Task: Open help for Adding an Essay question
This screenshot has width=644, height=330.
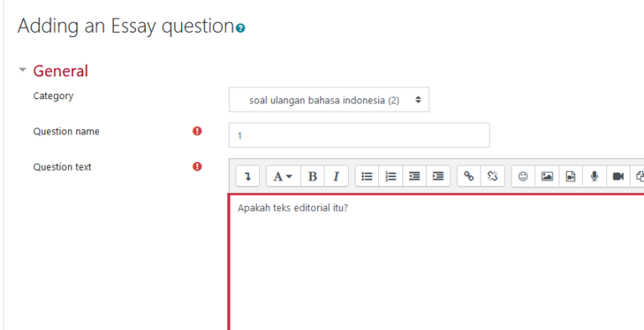Action: [241, 29]
